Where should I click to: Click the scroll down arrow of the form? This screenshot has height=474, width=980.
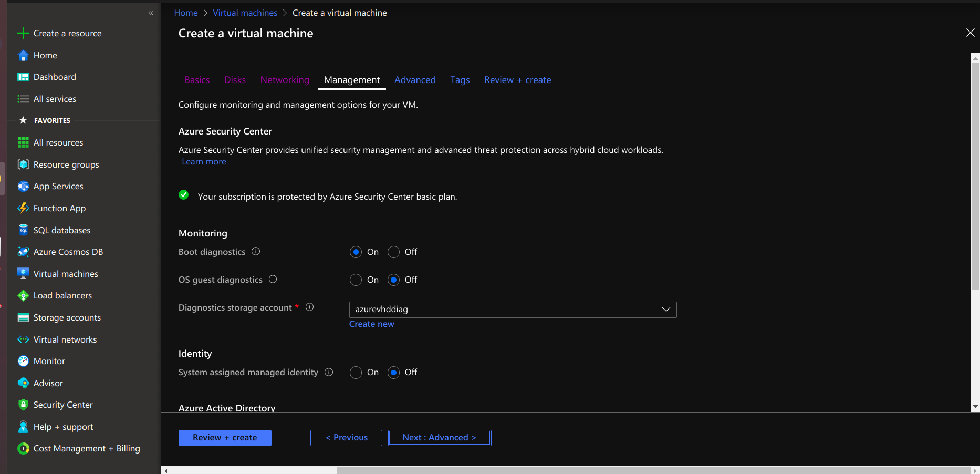(975, 406)
